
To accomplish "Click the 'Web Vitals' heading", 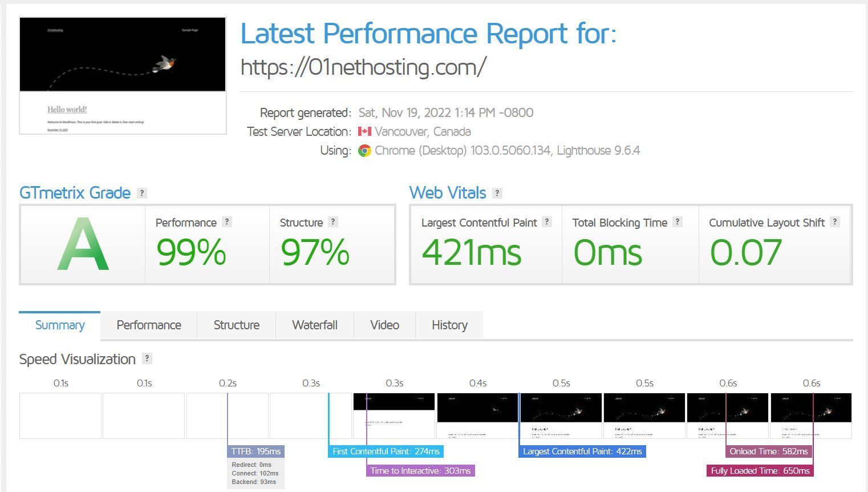I will [448, 193].
